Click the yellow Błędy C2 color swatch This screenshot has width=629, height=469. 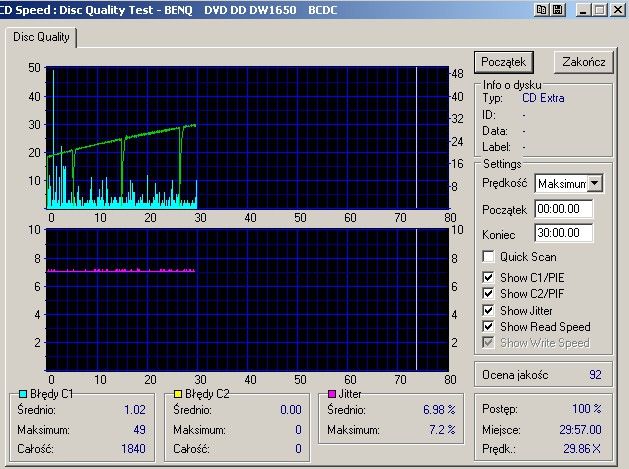[178, 394]
